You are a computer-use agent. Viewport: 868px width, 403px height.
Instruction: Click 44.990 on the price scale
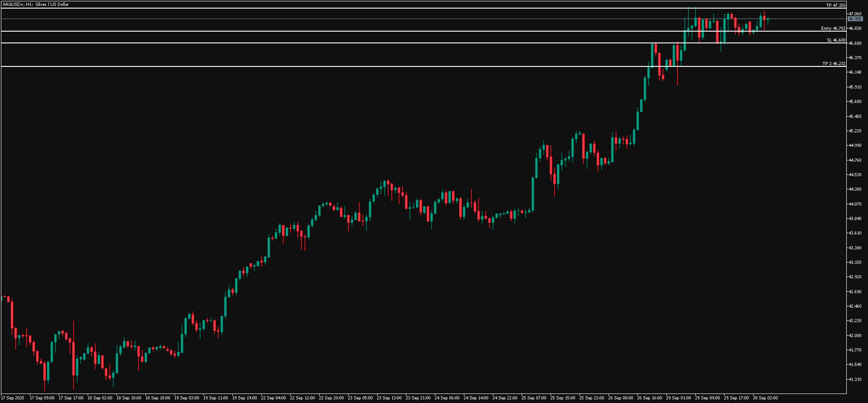point(855,145)
